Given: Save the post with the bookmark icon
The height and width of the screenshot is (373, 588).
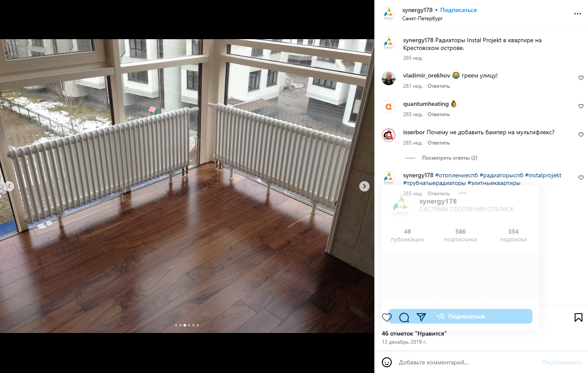Looking at the screenshot, I should point(578,318).
